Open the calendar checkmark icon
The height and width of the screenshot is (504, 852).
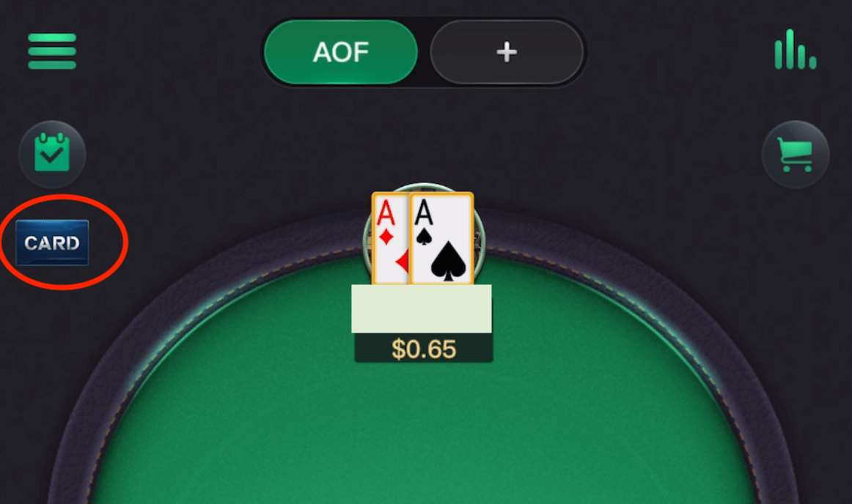coord(52,155)
